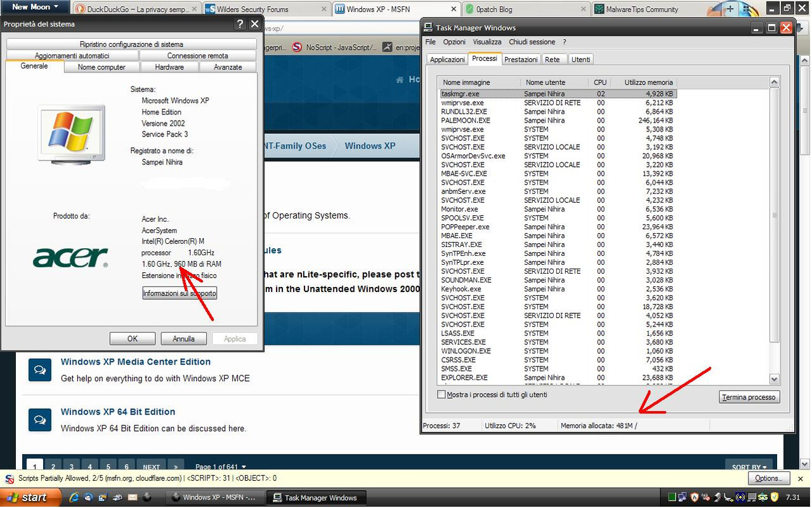
Task: Click the green square system tray icon
Action: (x=672, y=497)
